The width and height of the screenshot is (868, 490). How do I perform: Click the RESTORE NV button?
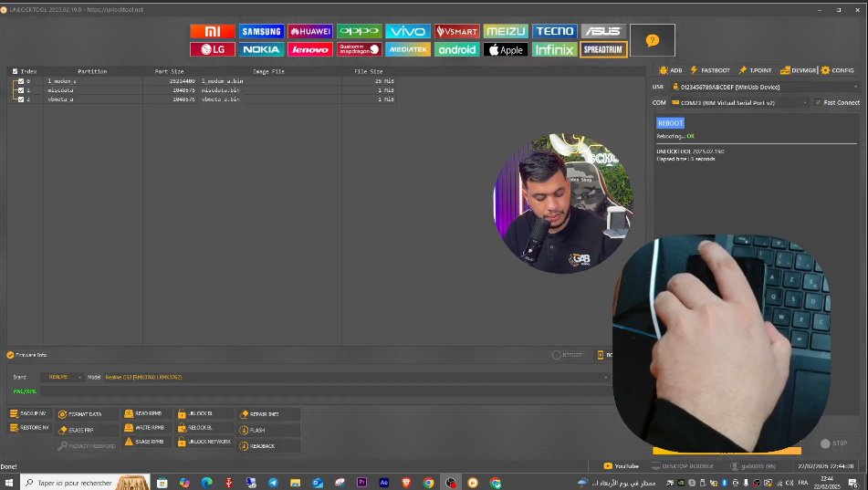(x=29, y=427)
